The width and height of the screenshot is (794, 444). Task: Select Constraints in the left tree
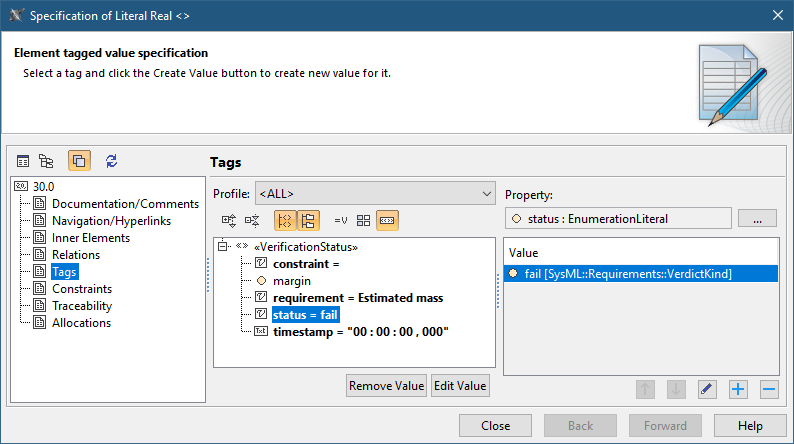(x=82, y=289)
